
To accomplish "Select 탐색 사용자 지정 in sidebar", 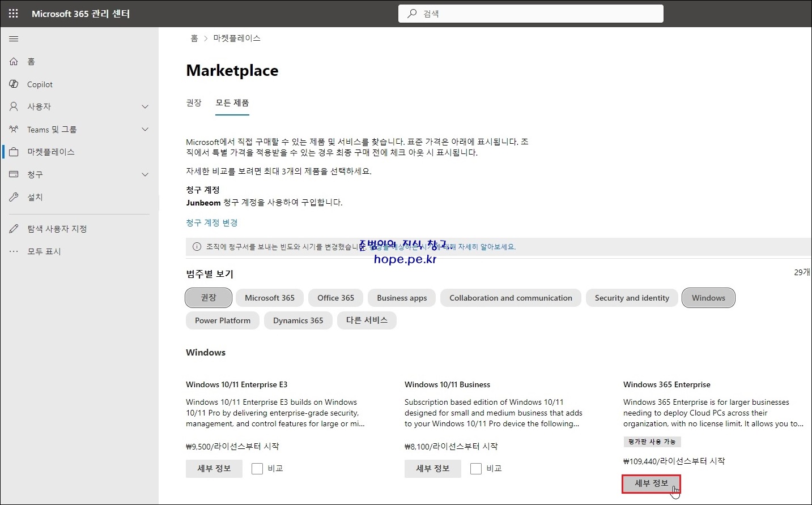I will (80, 229).
